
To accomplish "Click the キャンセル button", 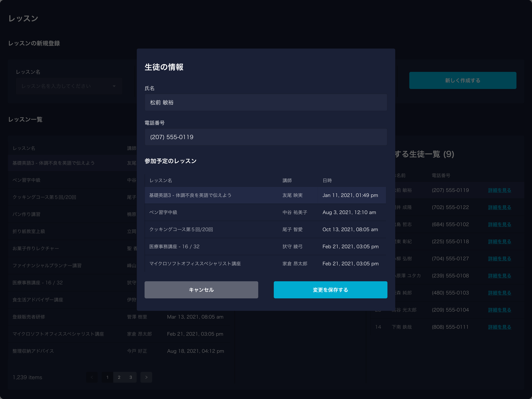I will coord(201,290).
